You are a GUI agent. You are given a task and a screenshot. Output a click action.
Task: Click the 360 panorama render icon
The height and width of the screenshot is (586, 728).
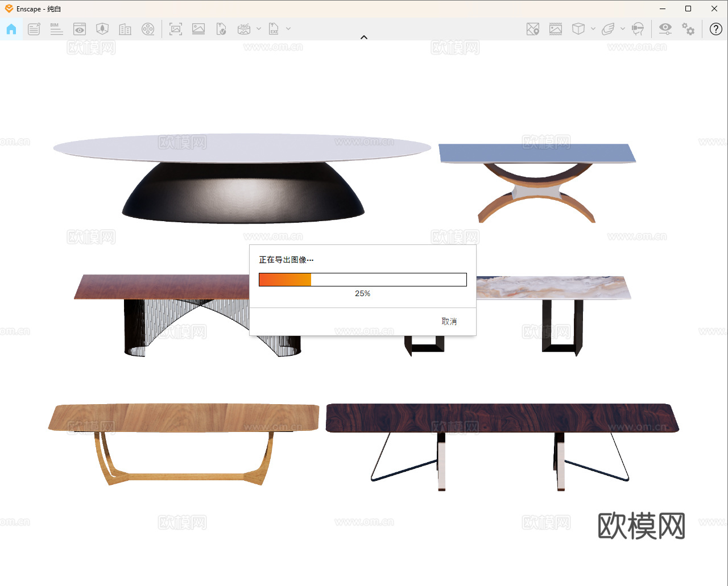point(244,29)
